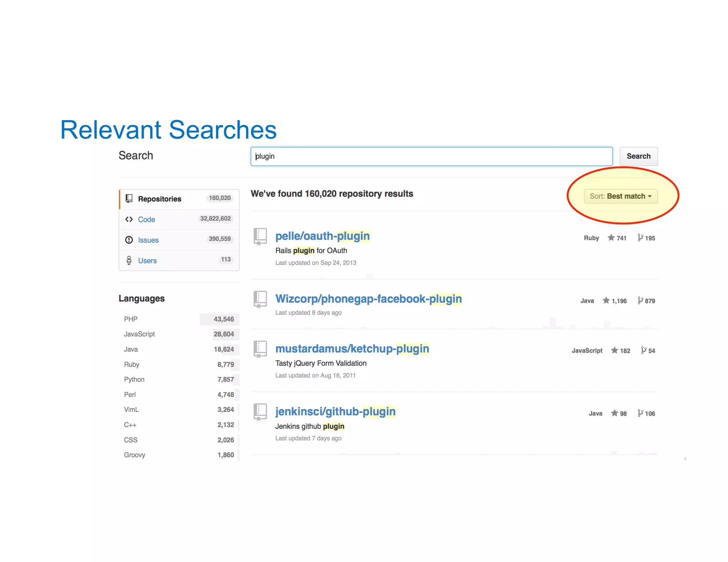Click 'Last updated on Sep 24, 2013' text
This screenshot has height=562, width=728.
point(316,263)
